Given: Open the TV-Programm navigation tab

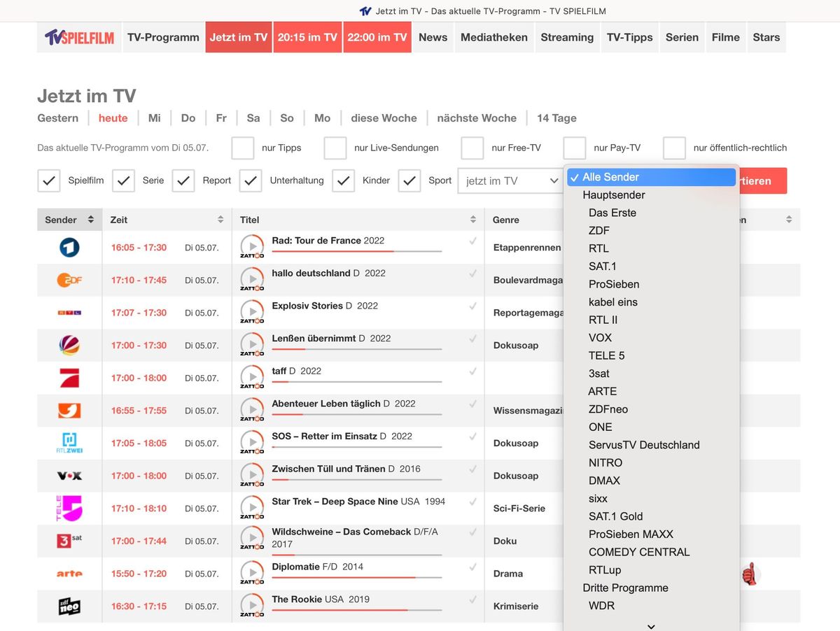Looking at the screenshot, I should pyautogui.click(x=163, y=37).
